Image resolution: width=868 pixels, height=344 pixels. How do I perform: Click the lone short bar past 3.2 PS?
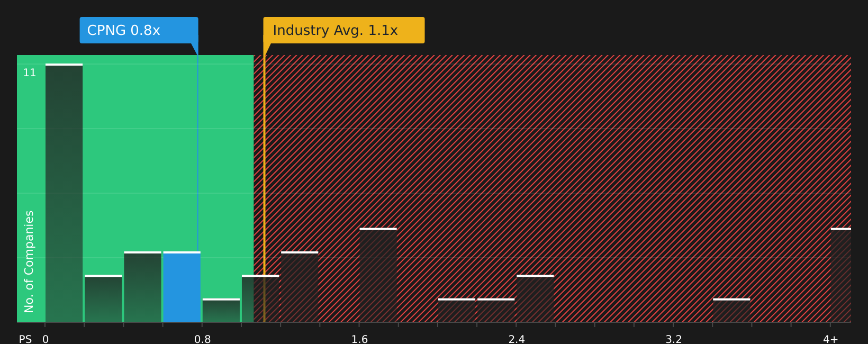click(731, 310)
